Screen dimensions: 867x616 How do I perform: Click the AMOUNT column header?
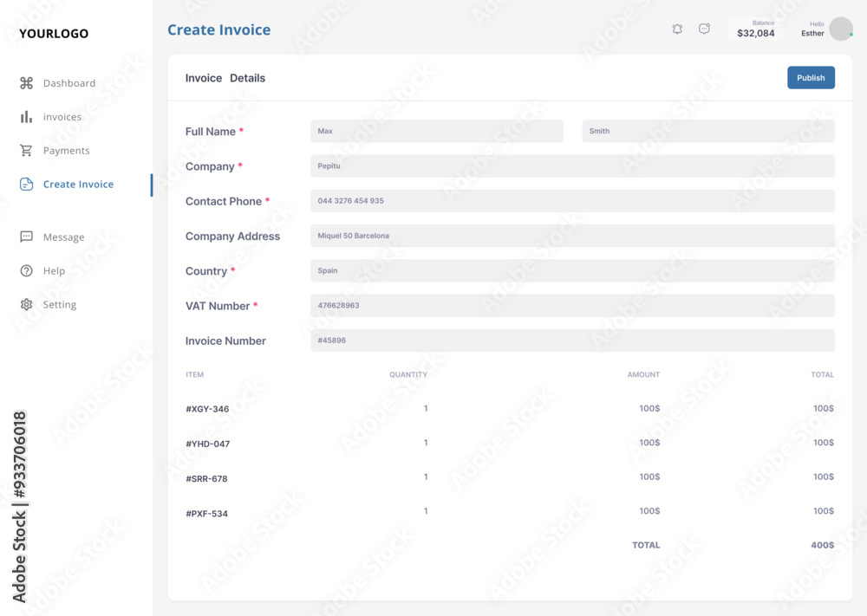pos(643,374)
